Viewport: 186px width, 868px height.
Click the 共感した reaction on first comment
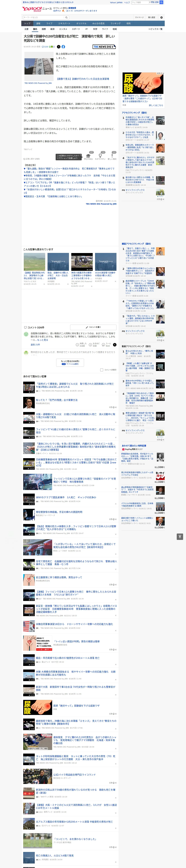point(81,345)
